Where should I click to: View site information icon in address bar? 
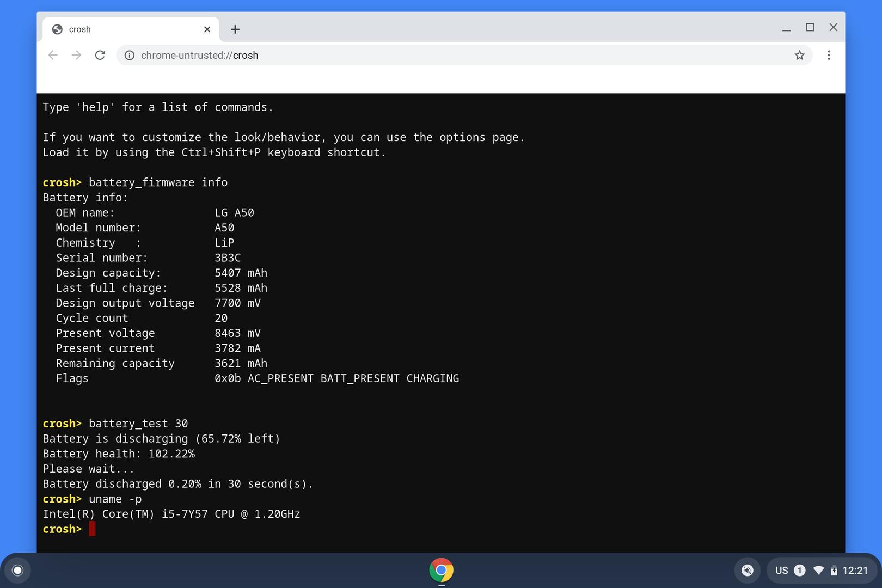point(130,55)
